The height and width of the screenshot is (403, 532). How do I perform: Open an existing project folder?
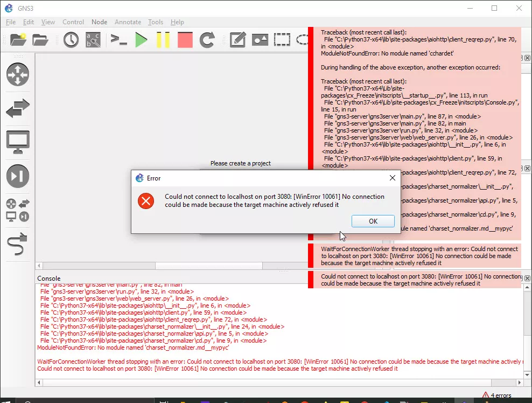40,40
